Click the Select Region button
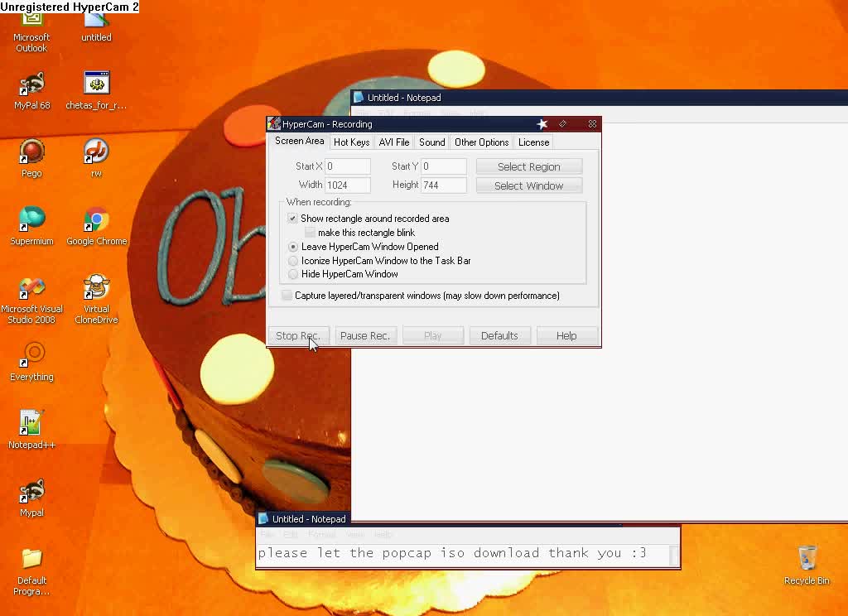 (529, 166)
